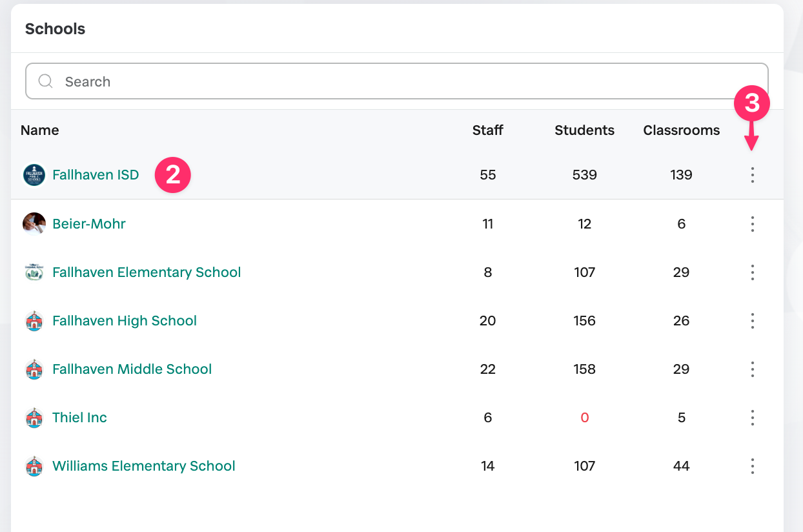This screenshot has width=803, height=532.
Task: Click the 14 staff value for Williams Elementary
Action: [488, 466]
